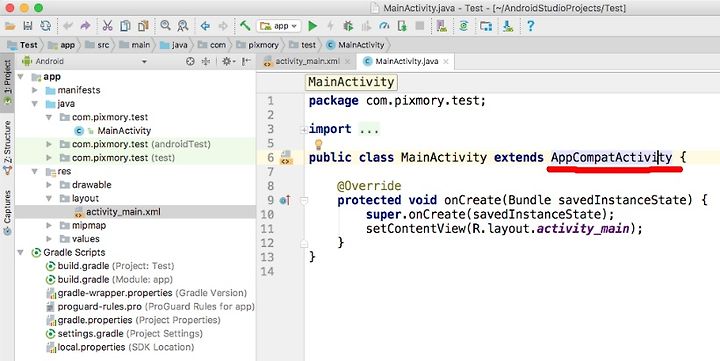
Task: Open the AVD Manager icon
Action: coord(442,26)
